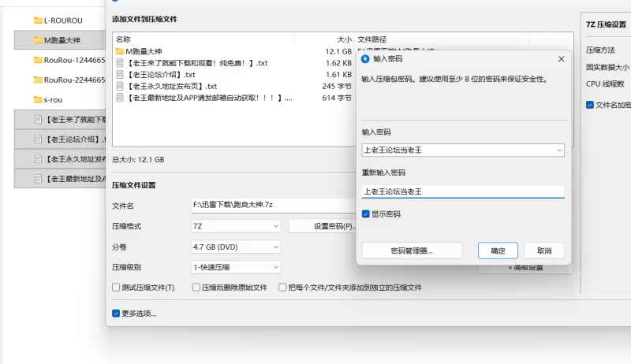Image resolution: width=631 pixels, height=364 pixels.
Task: Open the 压缩格式 7Z dropdown
Action: click(236, 226)
